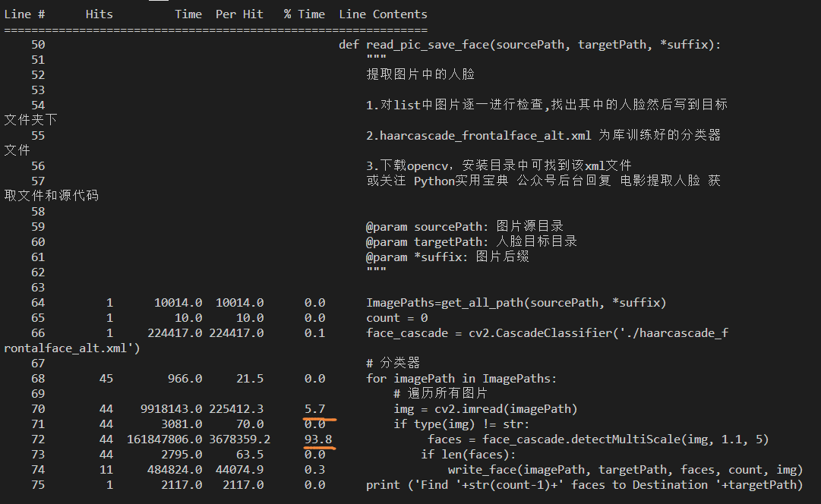This screenshot has height=504, width=821.
Task: Click the 161847806.0 time value
Action: [x=164, y=439]
